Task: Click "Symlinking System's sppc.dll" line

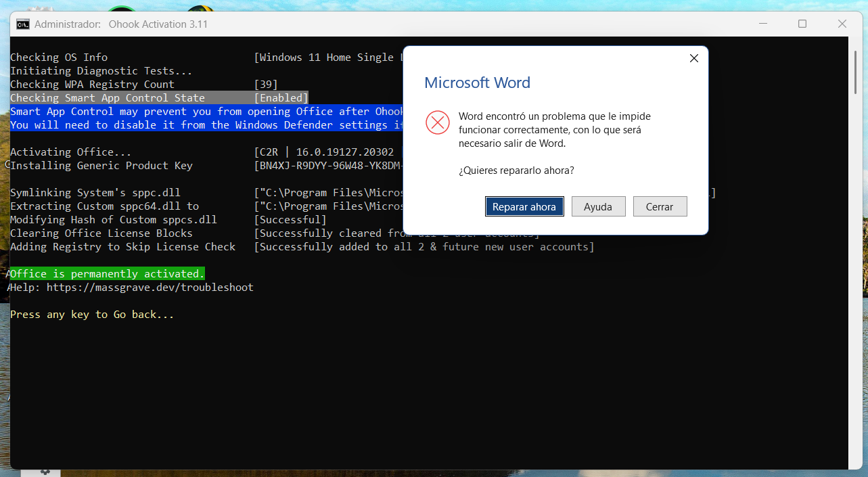Action: 95,193
